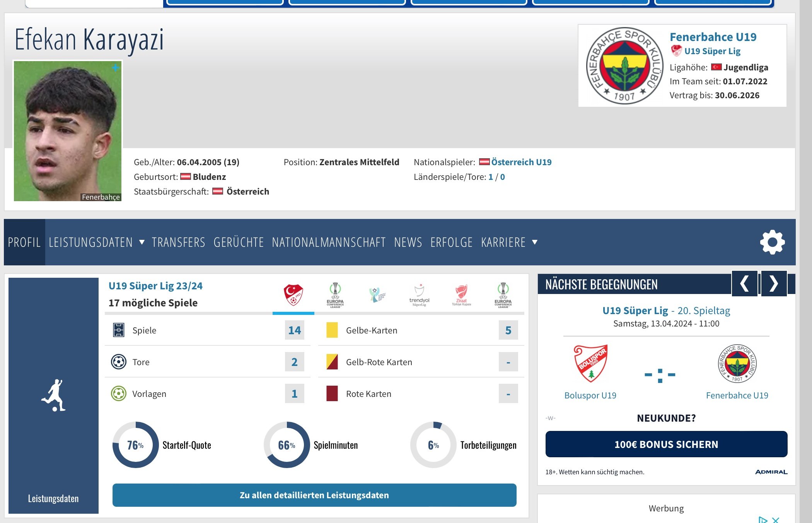The image size is (812, 523).
Task: Click the 66% Spielminuten ring chart
Action: click(x=287, y=445)
